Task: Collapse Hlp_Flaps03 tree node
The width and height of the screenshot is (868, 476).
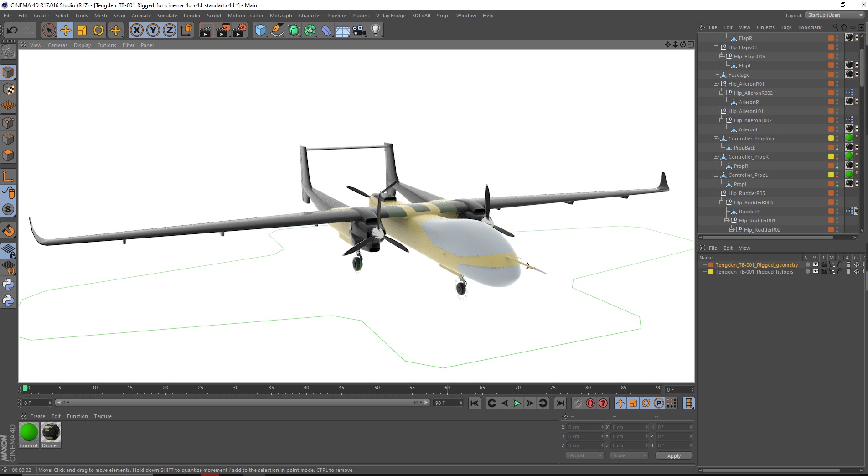Action: [x=716, y=47]
